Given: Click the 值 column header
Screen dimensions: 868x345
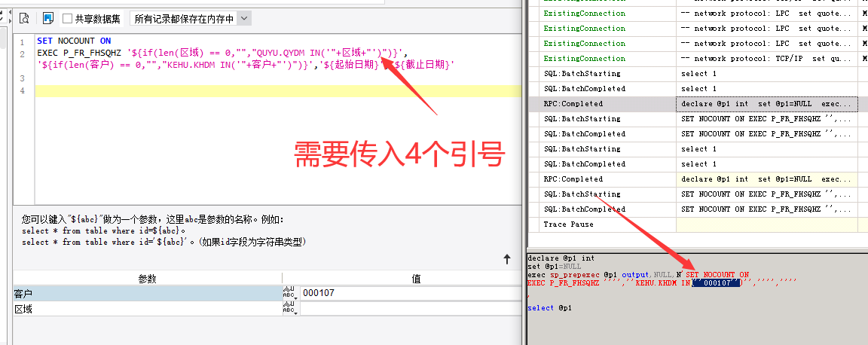Looking at the screenshot, I should tap(416, 279).
